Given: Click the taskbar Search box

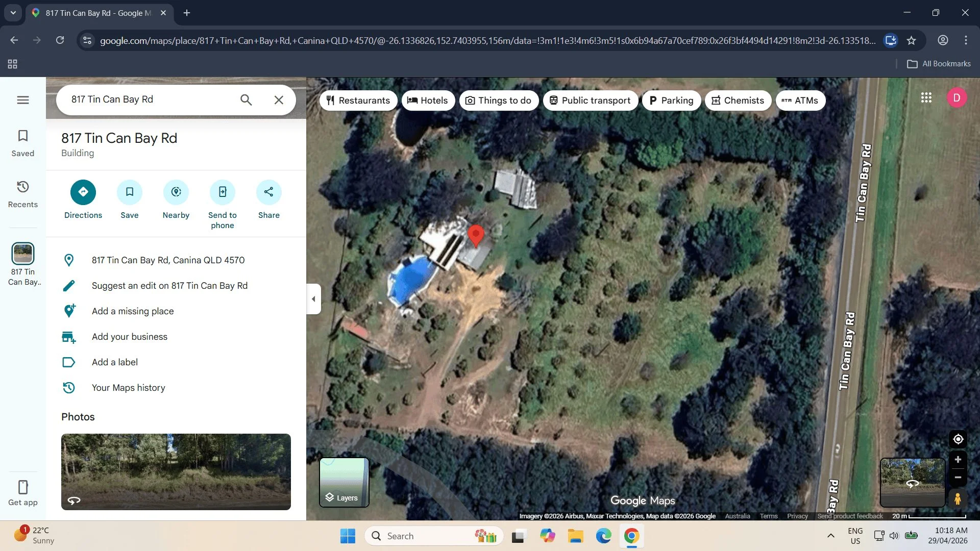Looking at the screenshot, I should point(434,536).
